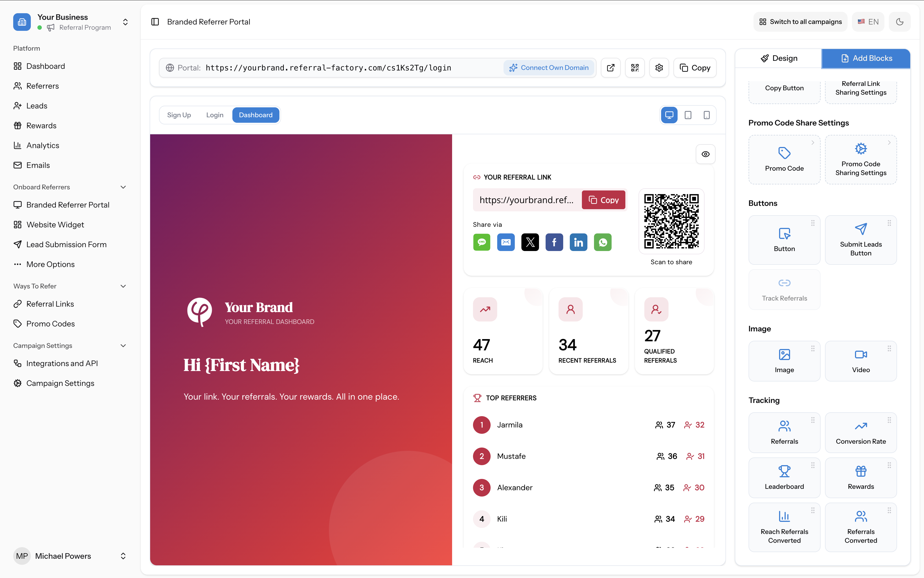This screenshot has height=578, width=924.
Task: Share via X icon
Action: (x=530, y=242)
